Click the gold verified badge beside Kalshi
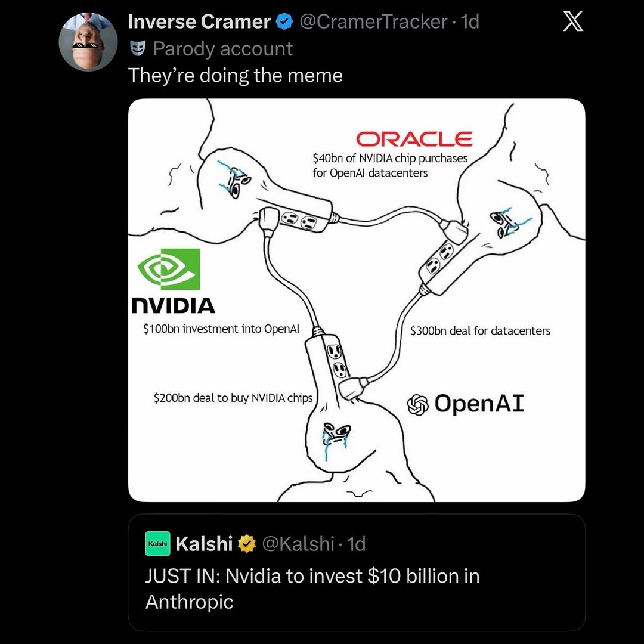 247,544
